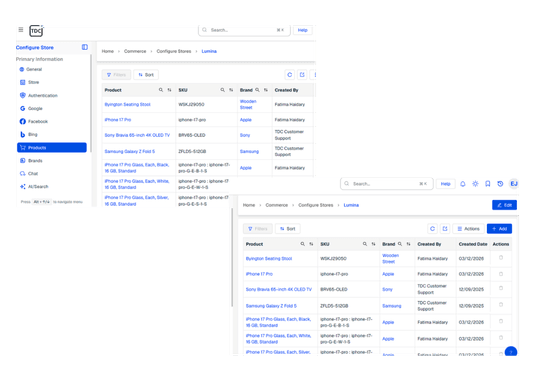Sort Brand column in upper-left view
Viewport: 540px width, 384px height.
click(x=266, y=90)
